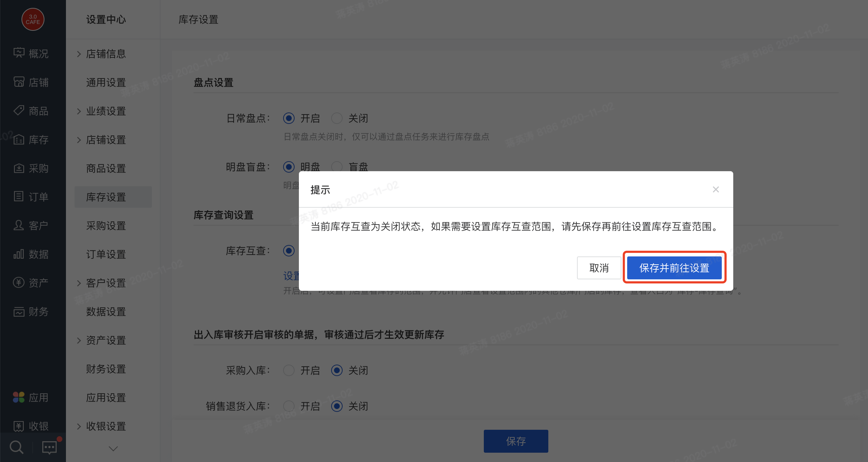Enable 关闭 for 日常盘点 daily stocktake
The image size is (868, 462).
tap(337, 118)
